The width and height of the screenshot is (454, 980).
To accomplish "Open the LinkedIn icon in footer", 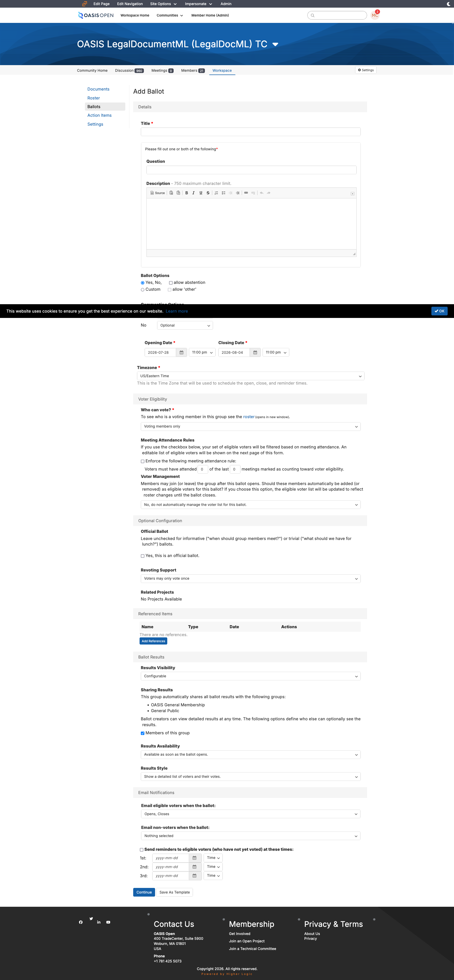I will [x=99, y=922].
